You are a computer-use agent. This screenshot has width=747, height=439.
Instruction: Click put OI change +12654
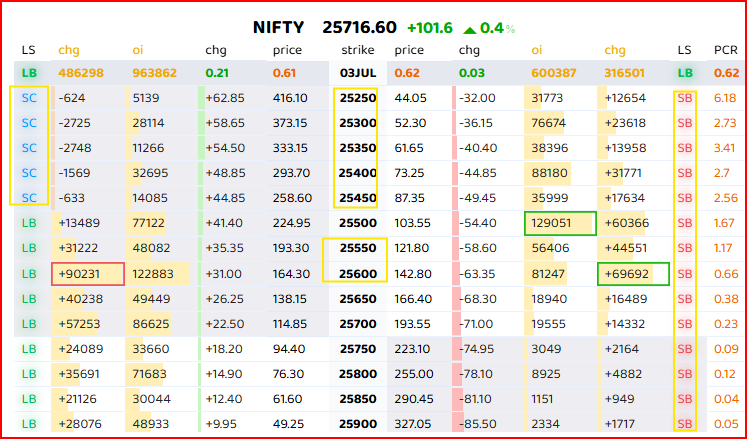pyautogui.click(x=625, y=98)
